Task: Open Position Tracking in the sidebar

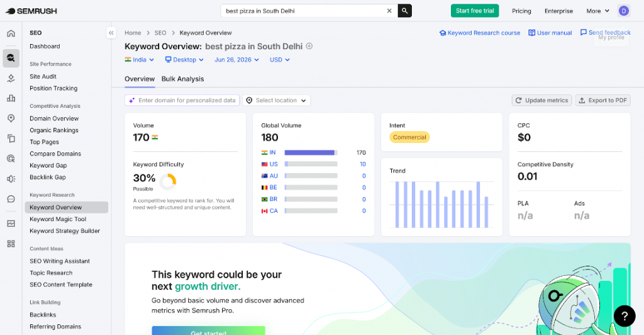Action: click(x=53, y=88)
